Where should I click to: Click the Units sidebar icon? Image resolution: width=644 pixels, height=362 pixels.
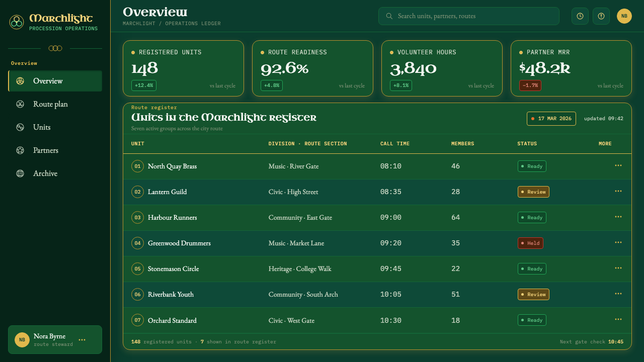point(20,127)
